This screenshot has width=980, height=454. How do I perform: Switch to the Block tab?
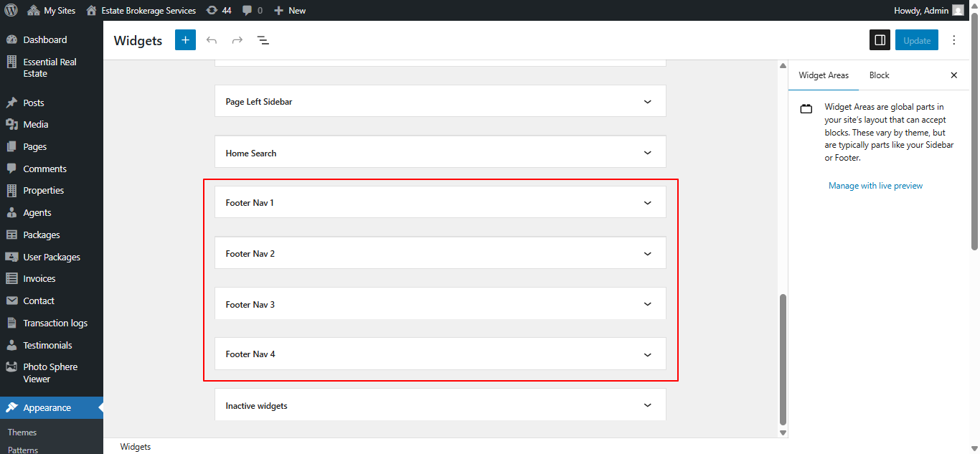(879, 75)
